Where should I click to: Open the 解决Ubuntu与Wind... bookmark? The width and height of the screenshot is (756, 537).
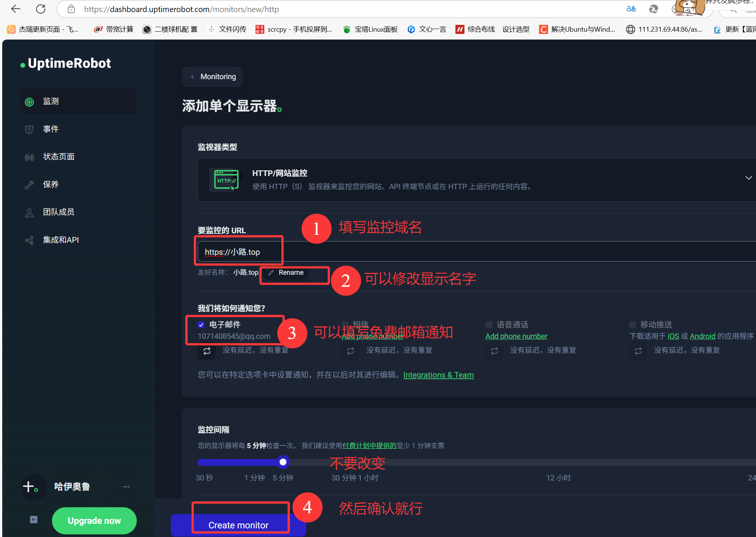coord(577,29)
